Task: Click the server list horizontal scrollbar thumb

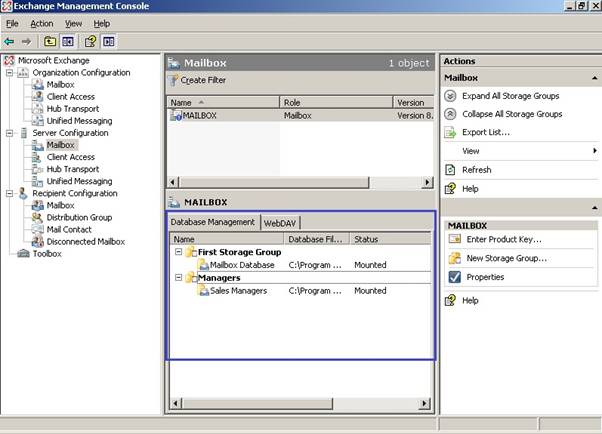Action: [x=274, y=182]
